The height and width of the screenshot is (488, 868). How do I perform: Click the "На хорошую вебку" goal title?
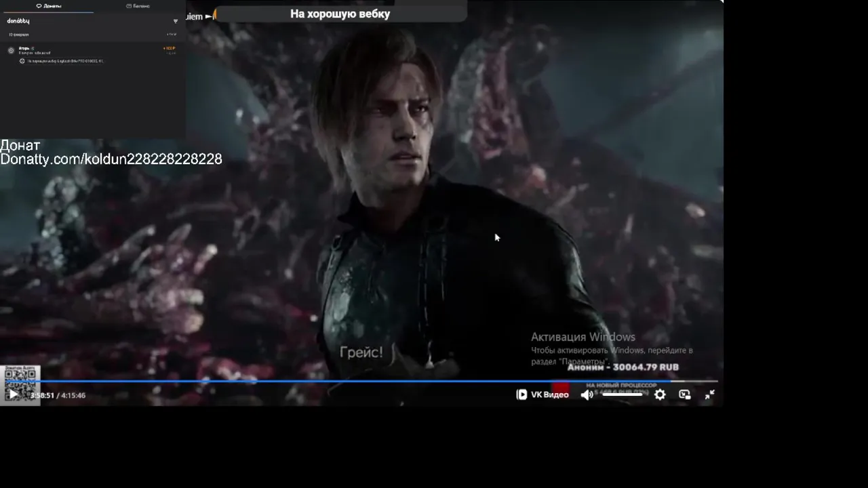point(340,14)
